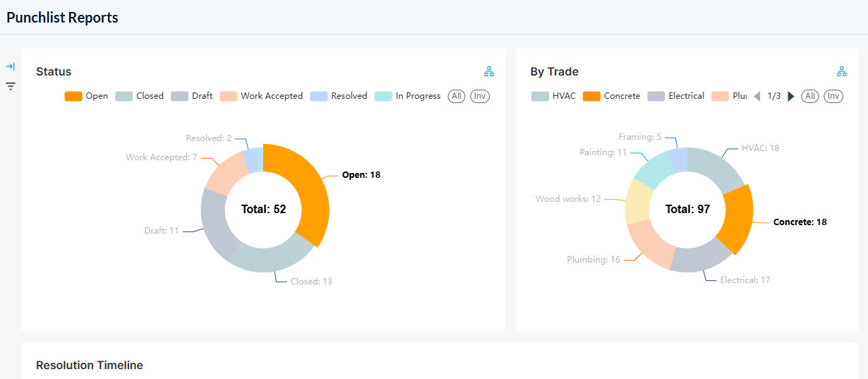
Task: Select All legend button in By Trade chart
Action: tap(810, 96)
